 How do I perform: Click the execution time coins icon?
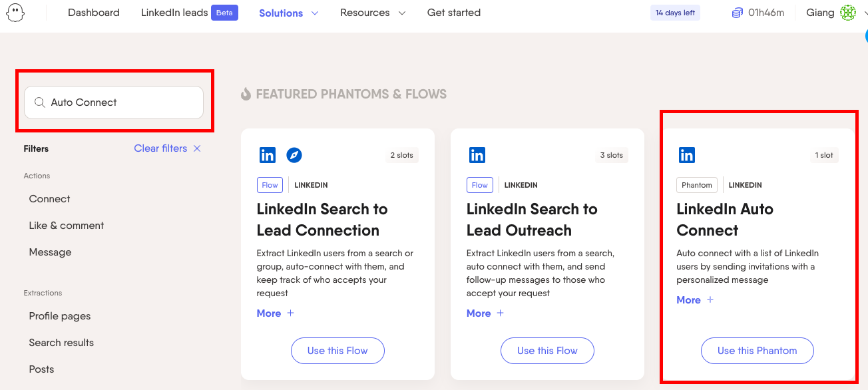click(737, 13)
